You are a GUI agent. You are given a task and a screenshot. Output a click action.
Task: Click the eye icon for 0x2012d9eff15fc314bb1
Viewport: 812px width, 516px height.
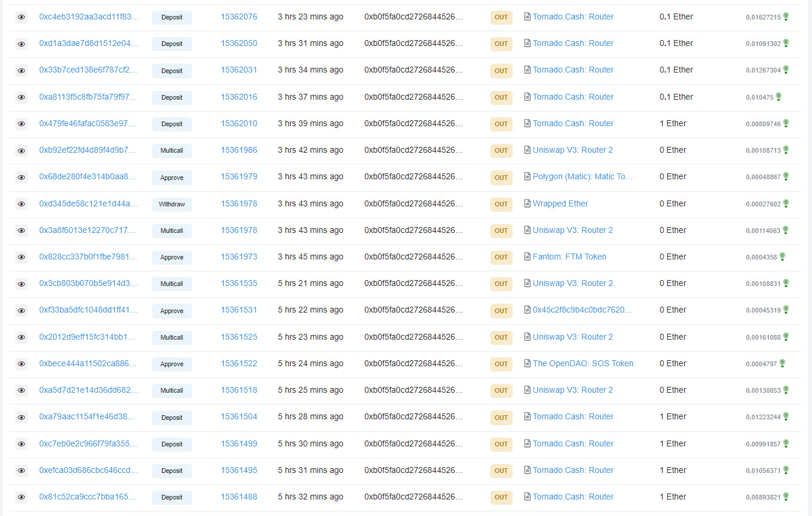(x=21, y=337)
